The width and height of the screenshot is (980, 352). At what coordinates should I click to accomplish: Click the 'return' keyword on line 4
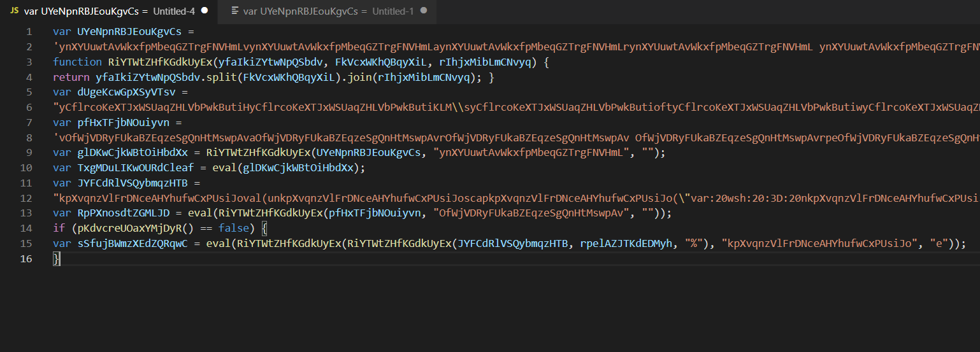tap(71, 77)
